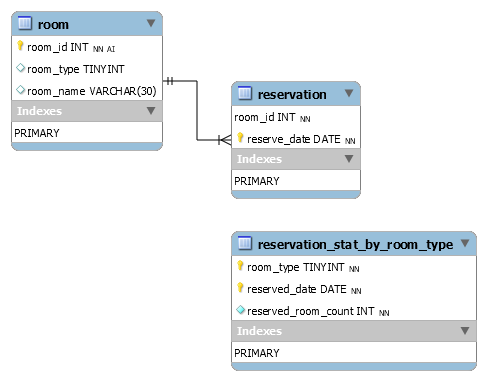487x381 pixels.
Task: Click the reservation table icon
Action: pos(245,93)
